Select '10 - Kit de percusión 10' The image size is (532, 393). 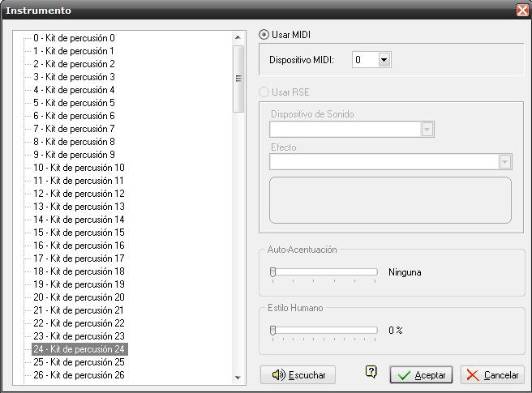[79, 168]
